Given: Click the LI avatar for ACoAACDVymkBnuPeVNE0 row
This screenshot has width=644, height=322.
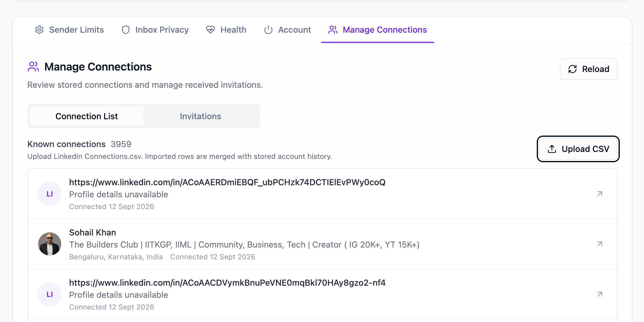Looking at the screenshot, I should coord(50,294).
